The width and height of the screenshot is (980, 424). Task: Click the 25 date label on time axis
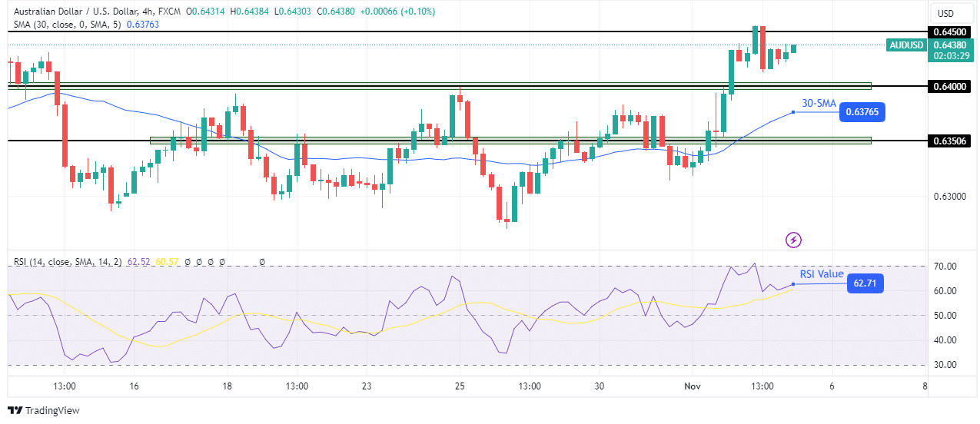point(459,386)
